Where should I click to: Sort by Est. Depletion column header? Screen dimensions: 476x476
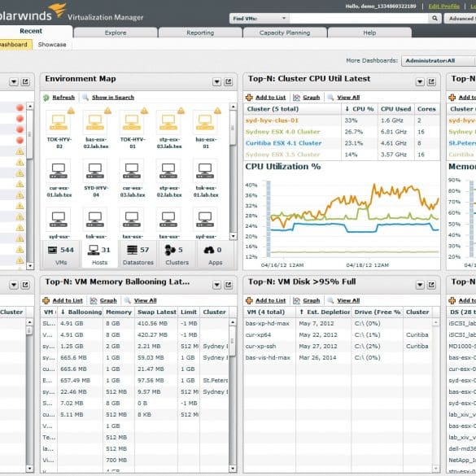coord(324,312)
